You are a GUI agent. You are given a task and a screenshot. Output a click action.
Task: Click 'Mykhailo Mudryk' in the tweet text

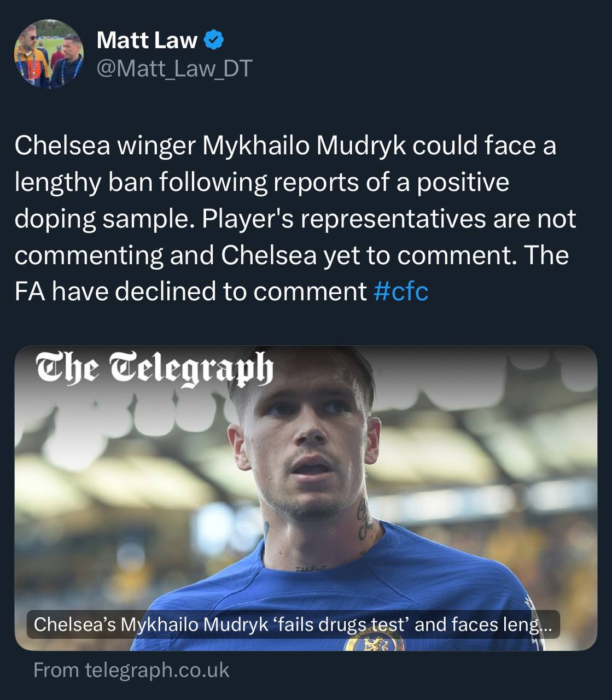304,146
